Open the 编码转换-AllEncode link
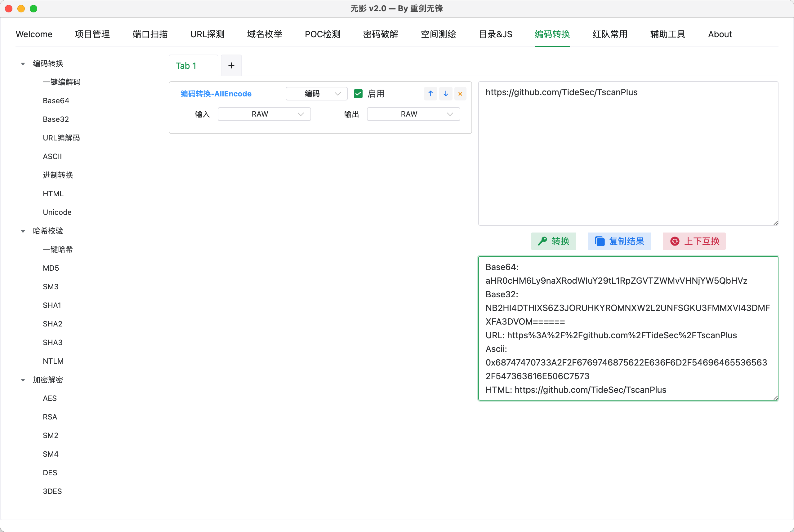Image resolution: width=794 pixels, height=532 pixels. click(216, 94)
